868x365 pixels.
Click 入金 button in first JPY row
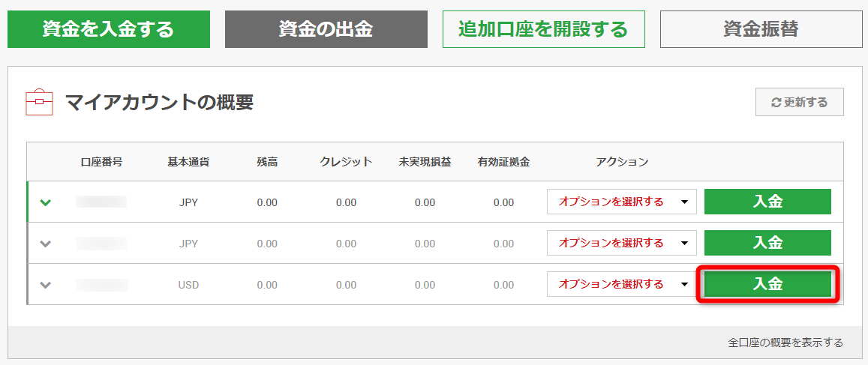click(767, 202)
